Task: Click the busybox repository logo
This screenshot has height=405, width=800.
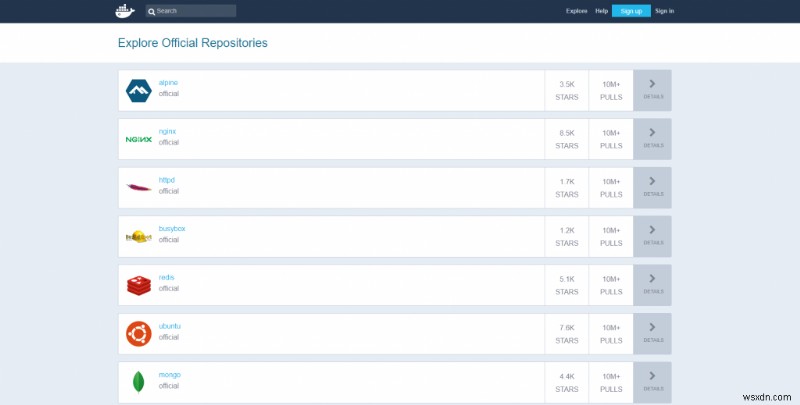Action: point(138,236)
